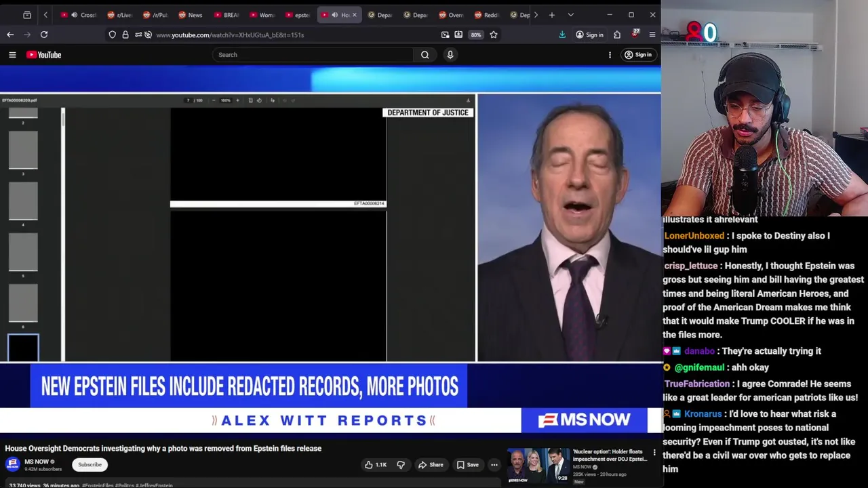
Task: Click the YouTube search magnifier button
Action: [425, 55]
